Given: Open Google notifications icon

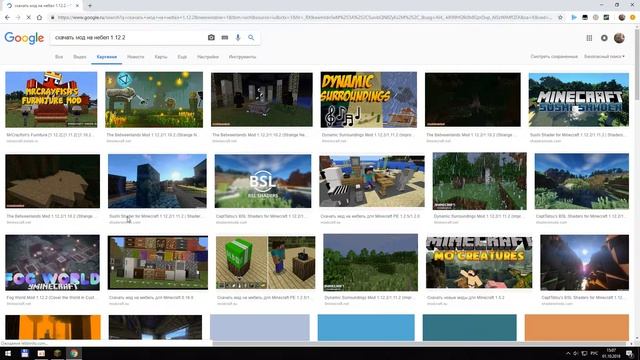Looking at the screenshot, I should pyautogui.click(x=604, y=38).
